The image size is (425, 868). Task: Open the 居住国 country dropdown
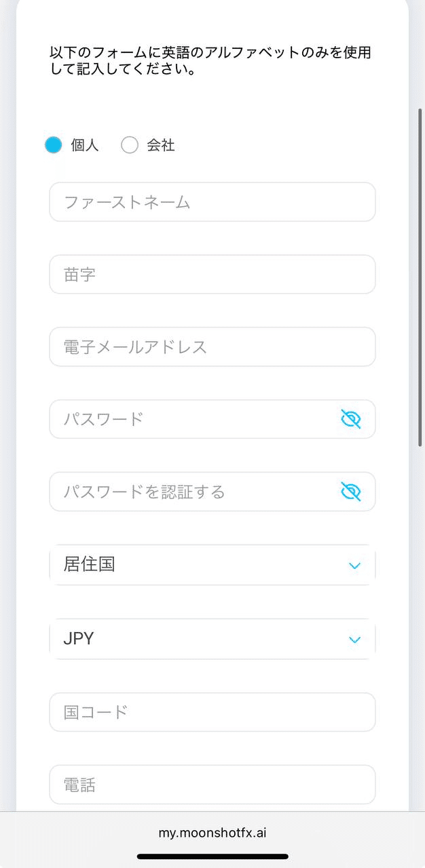(x=212, y=565)
